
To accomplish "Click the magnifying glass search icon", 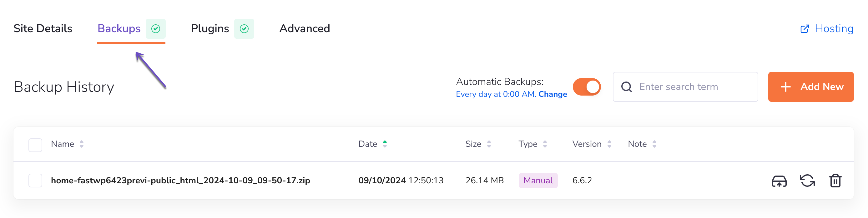I will point(626,87).
